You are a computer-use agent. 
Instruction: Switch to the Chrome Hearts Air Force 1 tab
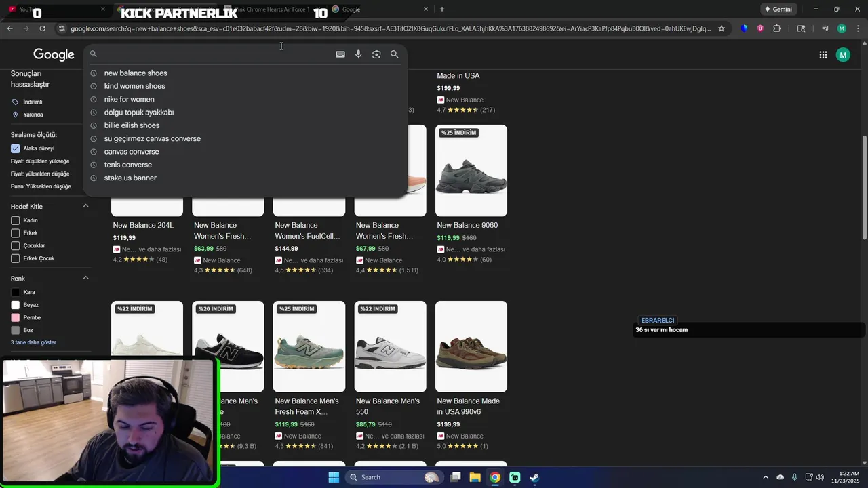pos(271,9)
